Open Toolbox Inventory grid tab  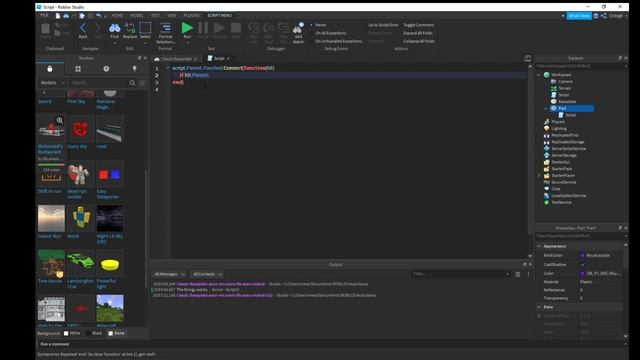tap(78, 69)
